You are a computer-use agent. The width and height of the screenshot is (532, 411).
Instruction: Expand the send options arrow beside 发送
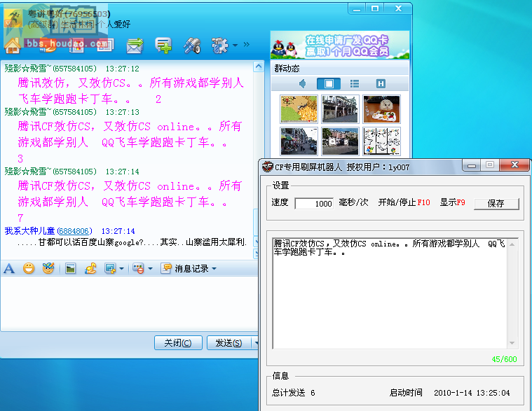pyautogui.click(x=255, y=343)
